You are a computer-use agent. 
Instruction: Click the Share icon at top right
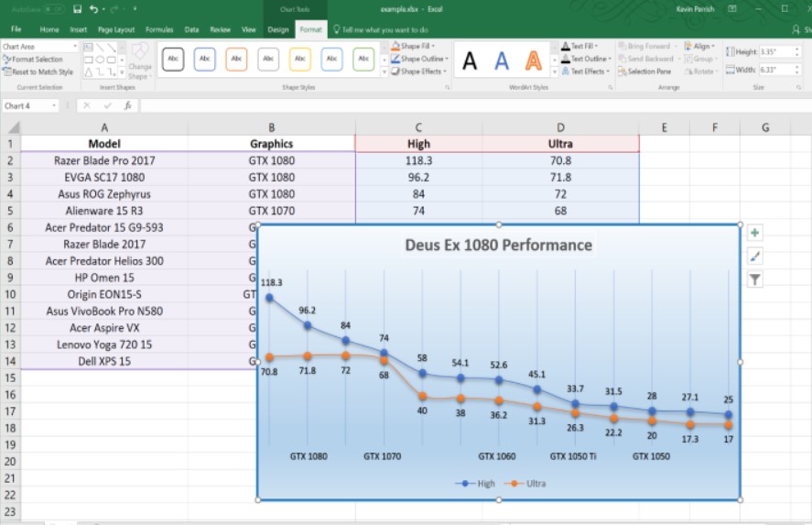point(796,29)
